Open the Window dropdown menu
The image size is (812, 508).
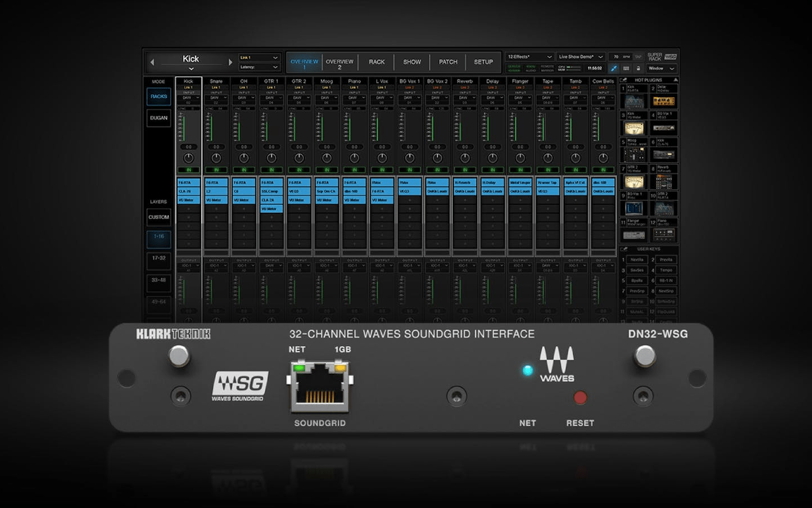[661, 68]
